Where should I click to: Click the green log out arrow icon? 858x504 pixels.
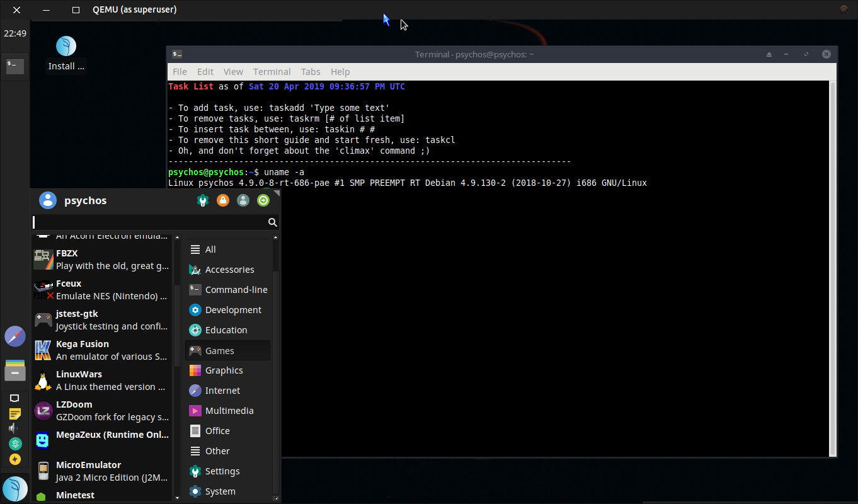[x=263, y=200]
